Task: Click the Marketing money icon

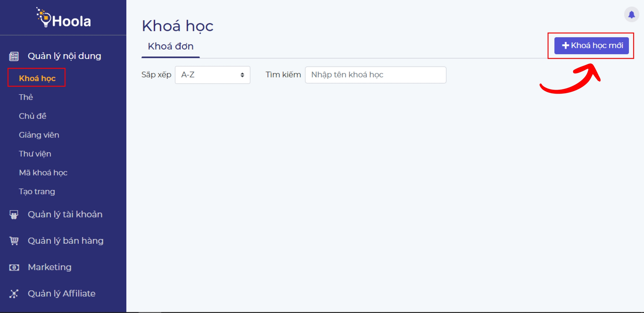Action: click(14, 267)
